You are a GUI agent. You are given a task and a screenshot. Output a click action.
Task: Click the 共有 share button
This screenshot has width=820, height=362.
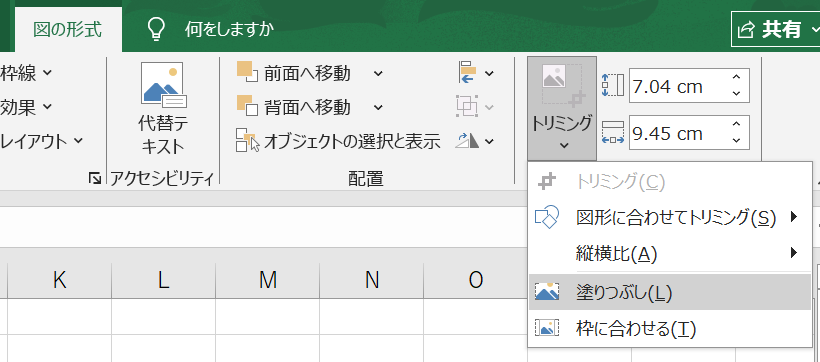[x=776, y=29]
